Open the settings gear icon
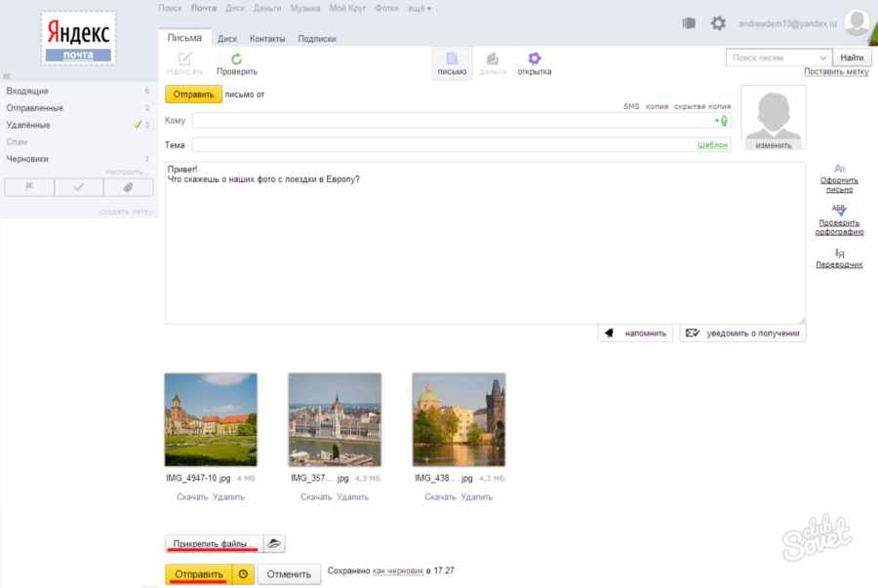This screenshot has height=588, width=878. [718, 23]
